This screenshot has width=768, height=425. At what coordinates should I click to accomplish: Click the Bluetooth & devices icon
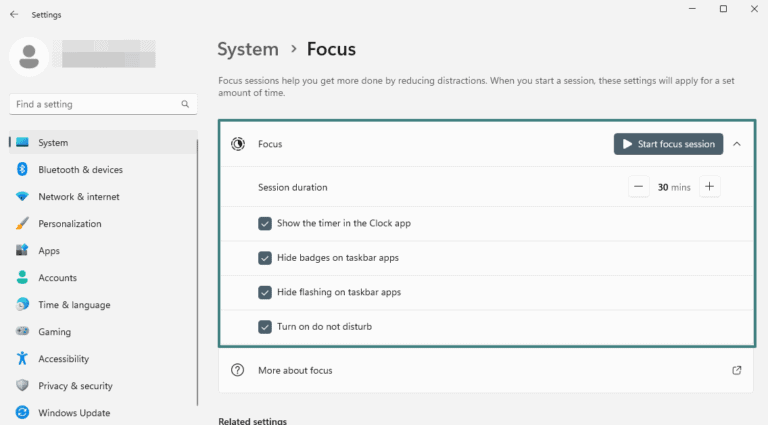[x=22, y=170]
